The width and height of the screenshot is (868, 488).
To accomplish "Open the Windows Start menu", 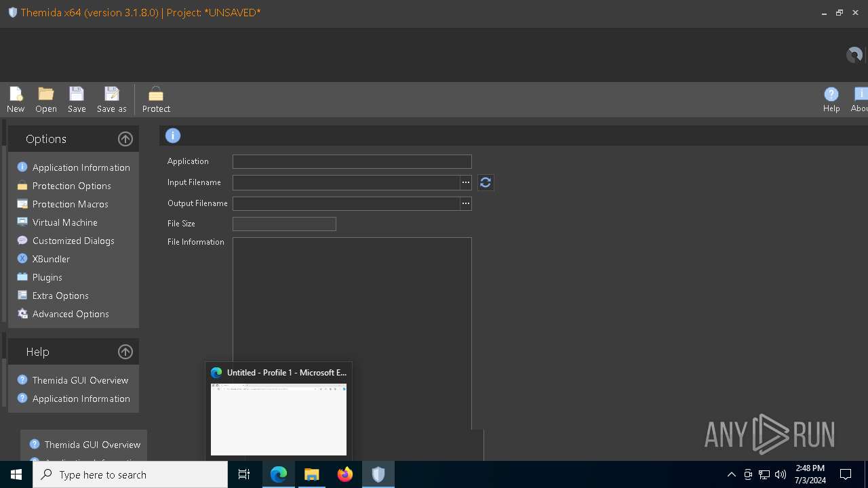I will tap(16, 474).
